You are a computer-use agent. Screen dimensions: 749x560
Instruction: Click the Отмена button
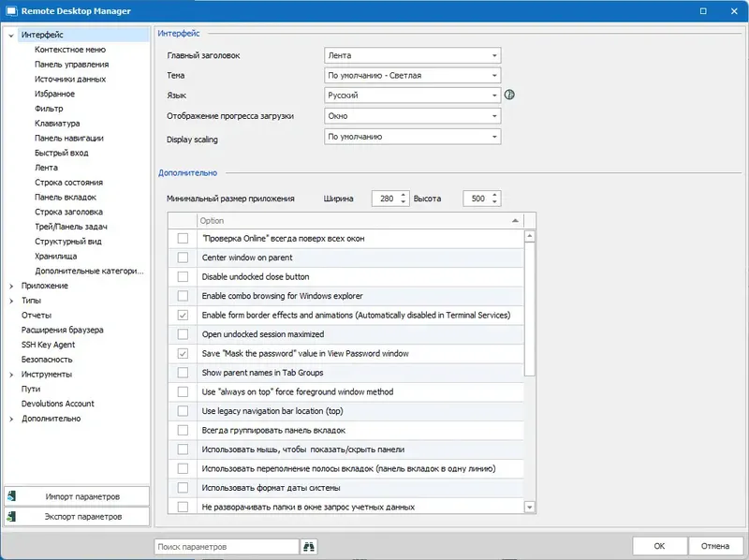[715, 545]
